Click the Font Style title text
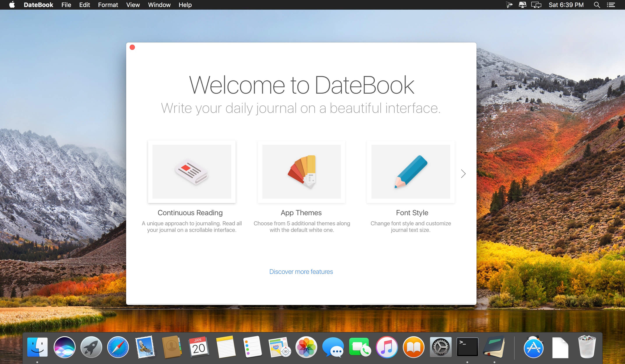 tap(412, 213)
